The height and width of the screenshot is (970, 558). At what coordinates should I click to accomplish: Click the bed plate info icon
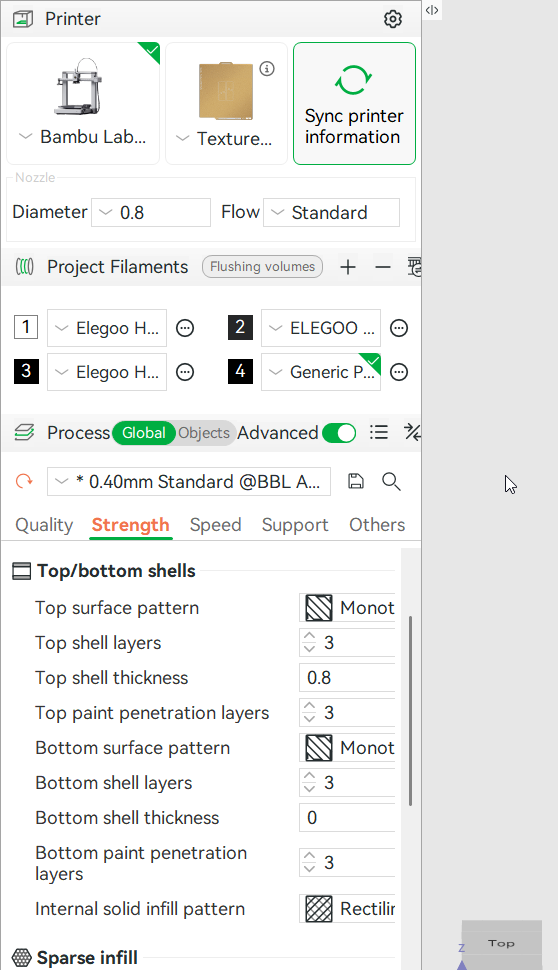click(x=267, y=69)
